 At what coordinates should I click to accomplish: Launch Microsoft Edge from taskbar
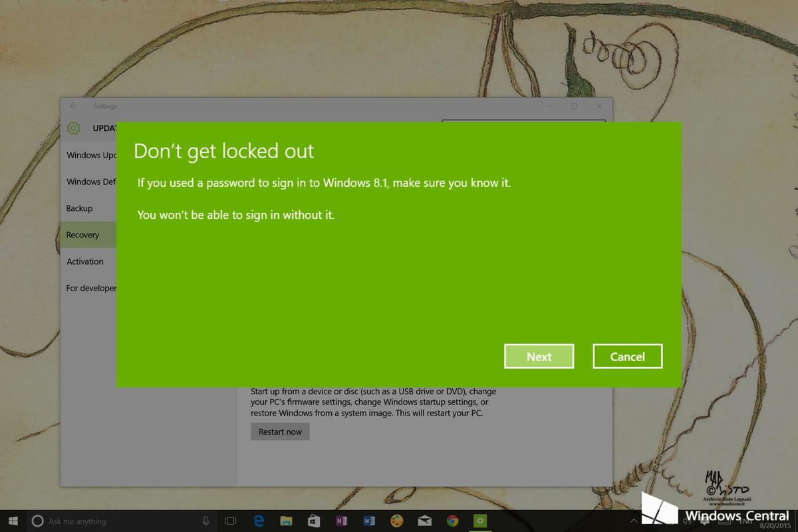(x=259, y=521)
